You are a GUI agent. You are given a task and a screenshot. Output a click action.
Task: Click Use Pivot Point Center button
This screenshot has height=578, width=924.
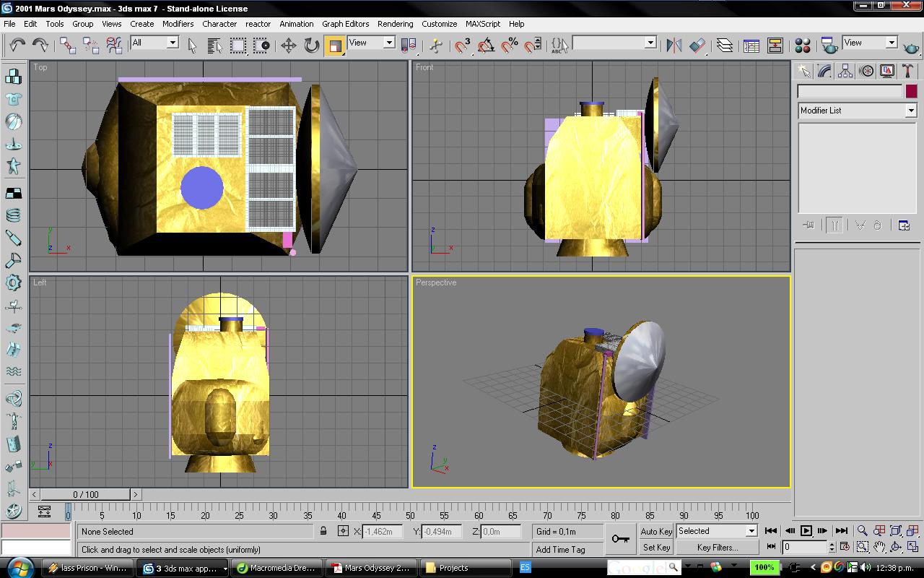409,46
